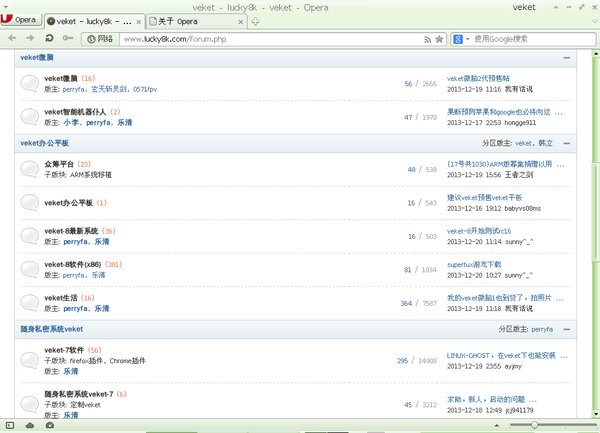
Task: Collapse the 随身私密系统veket category section
Action: point(567,329)
